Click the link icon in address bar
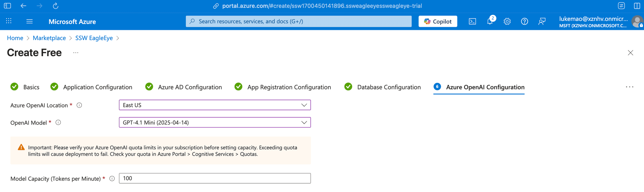Image resolution: width=644 pixels, height=192 pixels. [216, 6]
